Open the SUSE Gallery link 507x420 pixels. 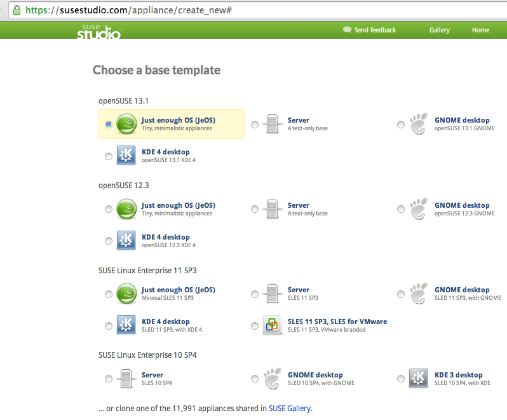pyautogui.click(x=289, y=409)
